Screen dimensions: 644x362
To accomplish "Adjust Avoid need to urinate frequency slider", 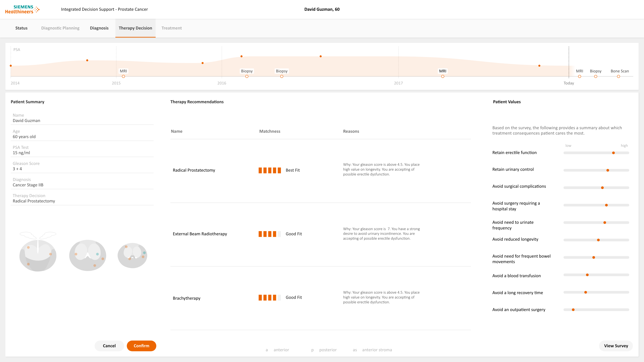I will pyautogui.click(x=605, y=223).
